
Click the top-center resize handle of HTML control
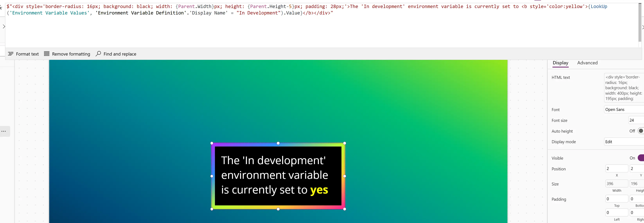coord(278,143)
